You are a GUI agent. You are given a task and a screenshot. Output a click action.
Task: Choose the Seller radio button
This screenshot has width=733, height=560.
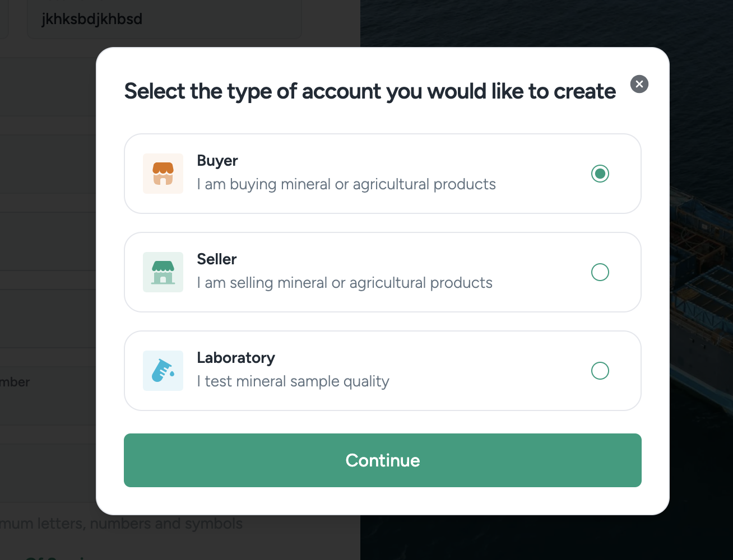[600, 272]
